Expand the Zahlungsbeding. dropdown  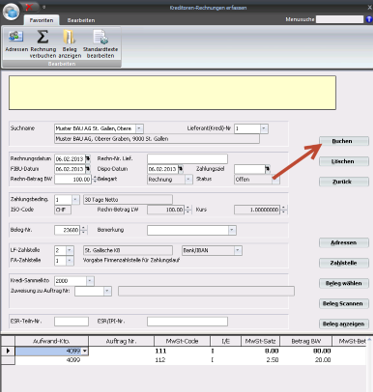(75, 200)
